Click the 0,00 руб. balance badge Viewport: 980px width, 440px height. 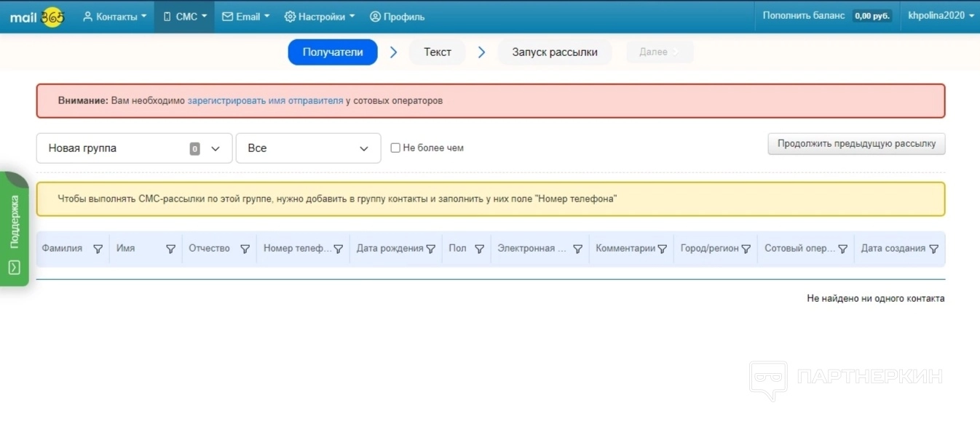tap(872, 16)
